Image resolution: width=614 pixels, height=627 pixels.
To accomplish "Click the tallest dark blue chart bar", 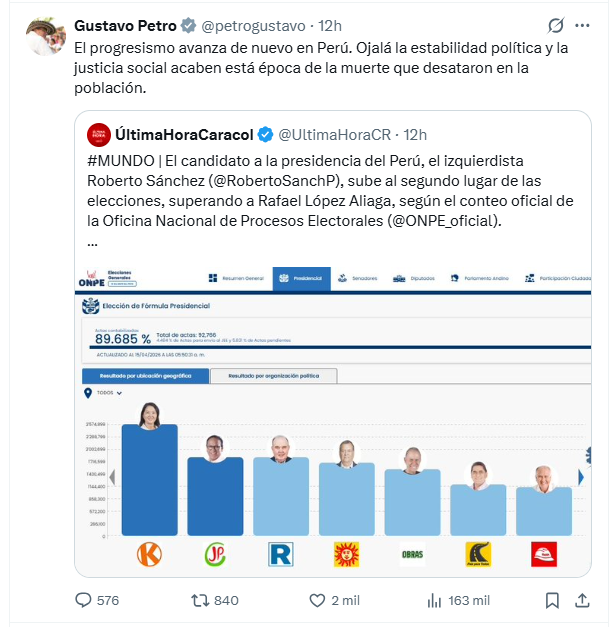I will (150, 480).
